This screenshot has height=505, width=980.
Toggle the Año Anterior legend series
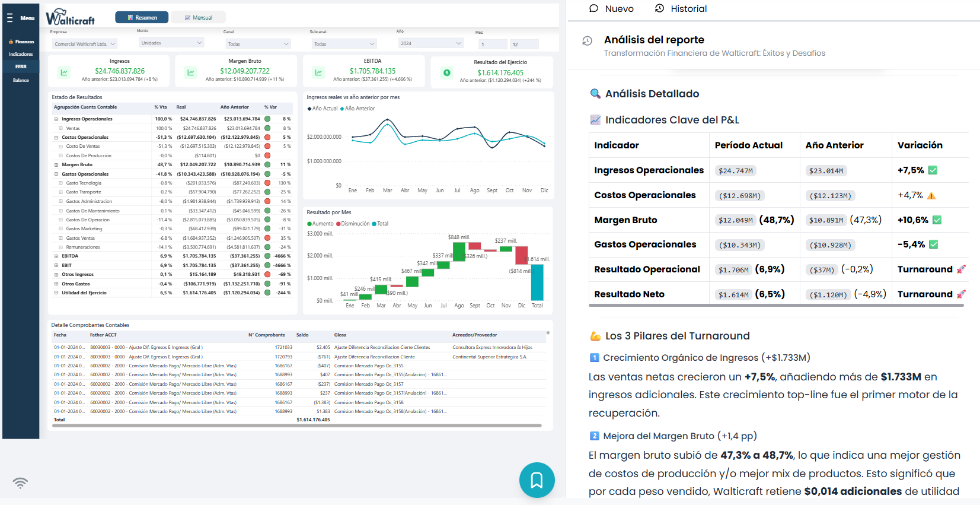[357, 109]
